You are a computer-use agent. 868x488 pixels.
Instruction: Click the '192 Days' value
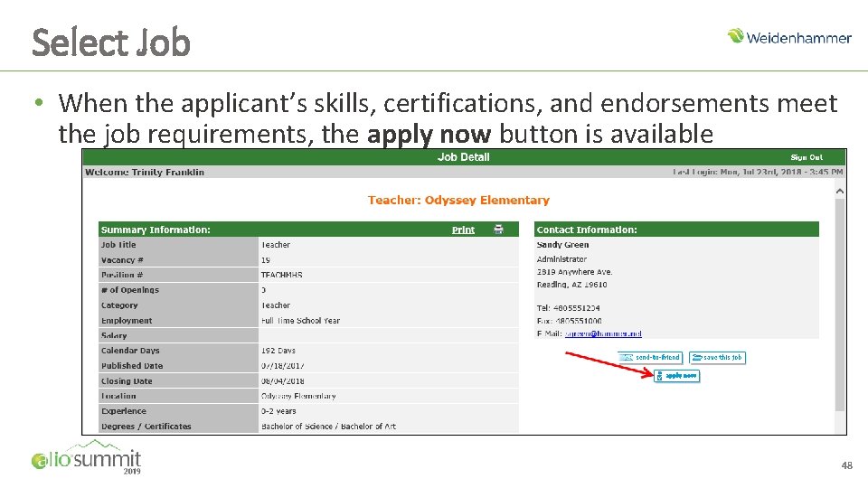[x=278, y=351]
